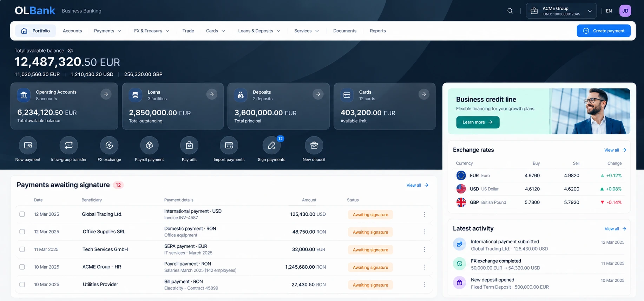Viewport: 644px width, 301px height.
Task: Click the JD user avatar
Action: click(x=625, y=11)
